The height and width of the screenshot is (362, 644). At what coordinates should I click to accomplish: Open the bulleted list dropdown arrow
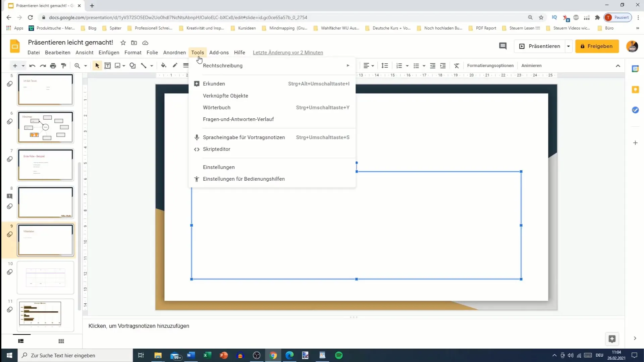pyautogui.click(x=424, y=66)
